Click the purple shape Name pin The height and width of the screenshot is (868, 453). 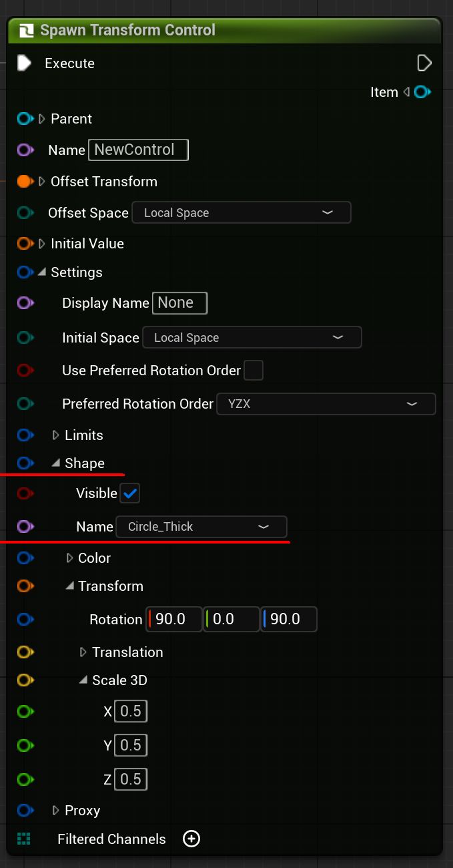25,527
